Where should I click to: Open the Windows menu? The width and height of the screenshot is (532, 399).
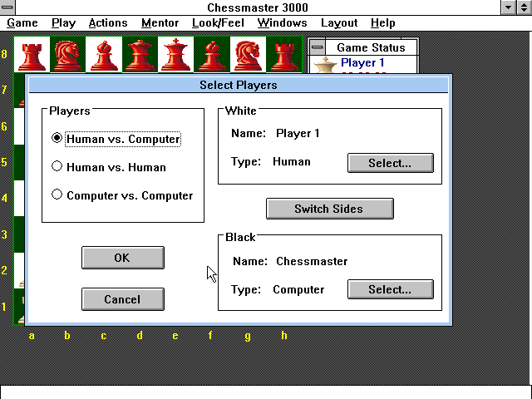(282, 23)
